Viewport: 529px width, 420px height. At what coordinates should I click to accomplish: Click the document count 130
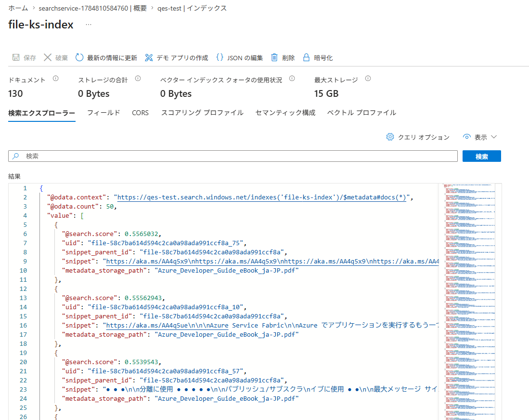15,93
